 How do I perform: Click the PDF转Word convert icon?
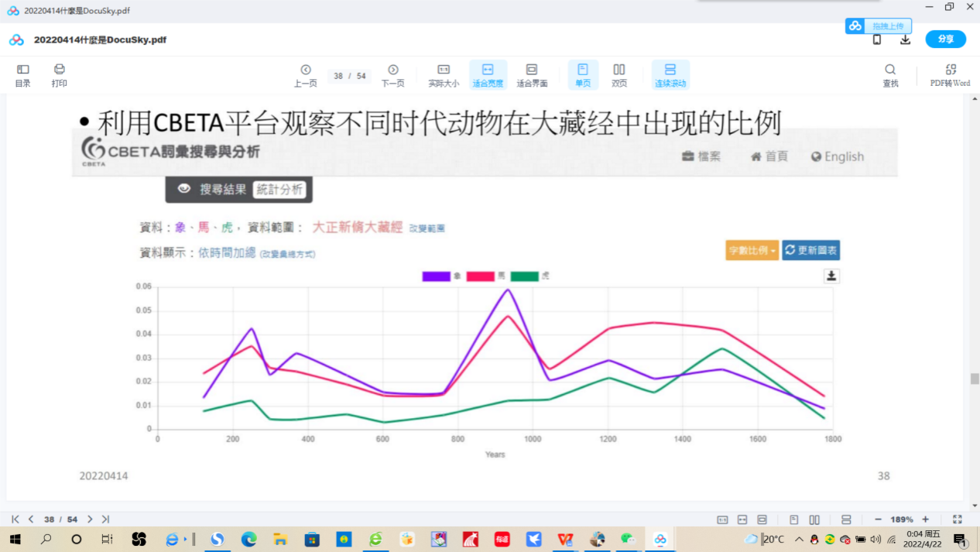click(950, 75)
